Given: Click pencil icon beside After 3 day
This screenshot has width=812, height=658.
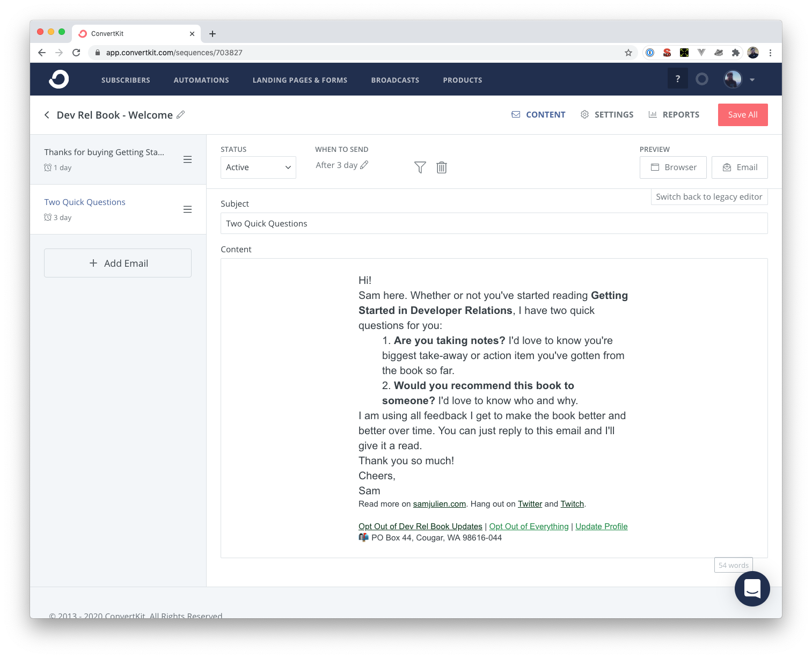Looking at the screenshot, I should click(x=364, y=165).
